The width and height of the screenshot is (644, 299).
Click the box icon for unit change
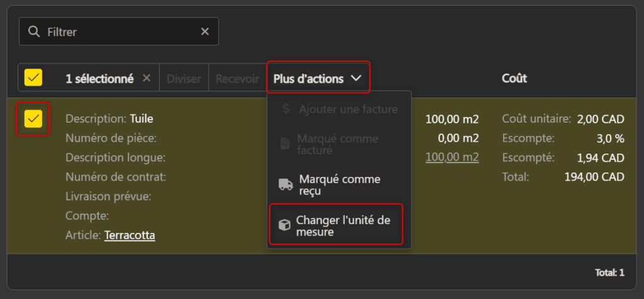pos(285,225)
